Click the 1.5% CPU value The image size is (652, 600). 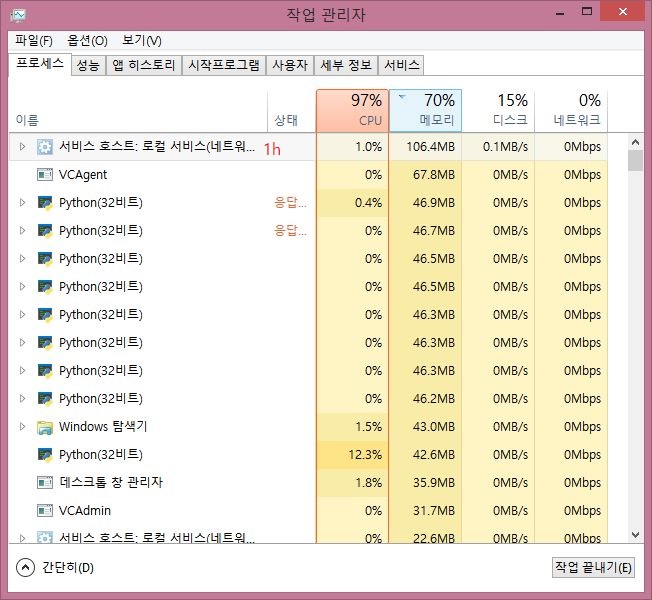click(x=368, y=427)
